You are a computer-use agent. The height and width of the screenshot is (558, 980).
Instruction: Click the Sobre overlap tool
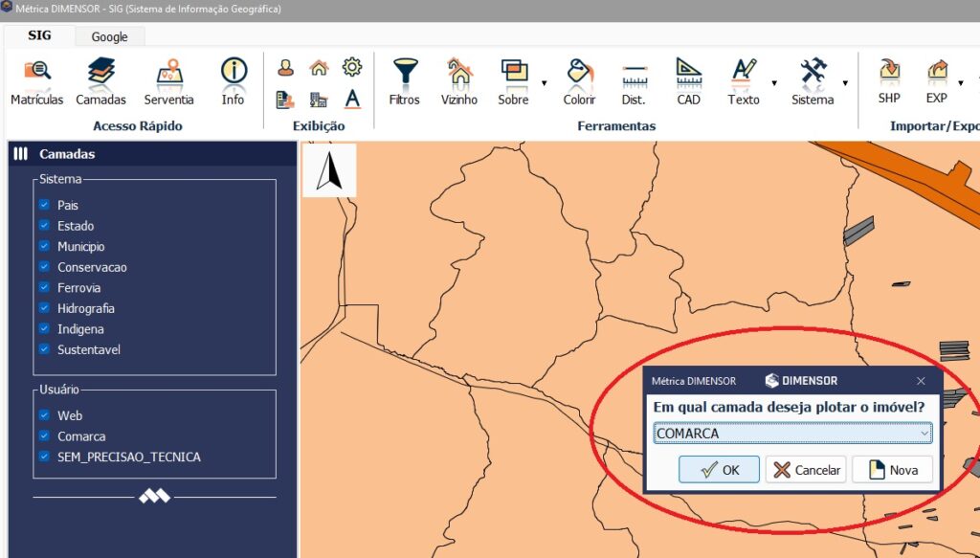[x=513, y=82]
